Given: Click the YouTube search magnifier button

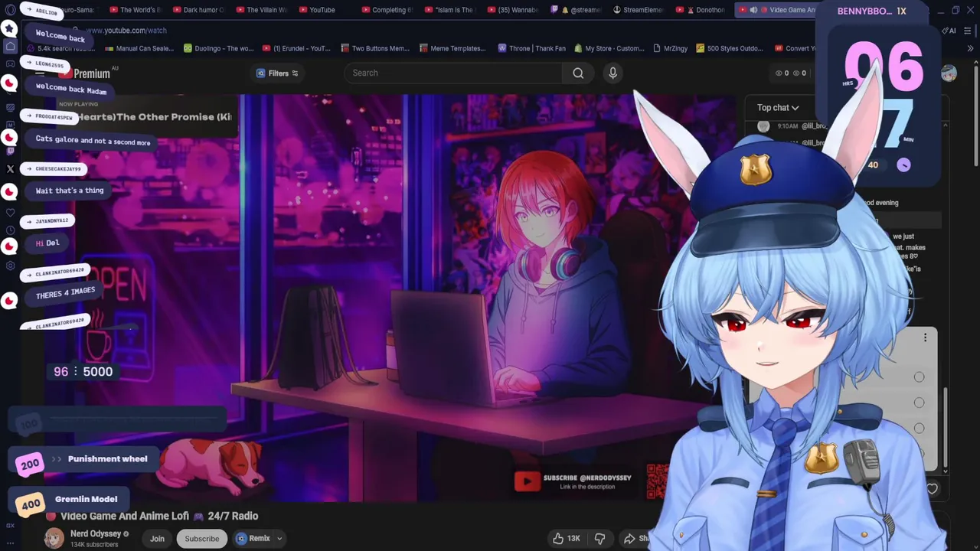Looking at the screenshot, I should point(578,73).
